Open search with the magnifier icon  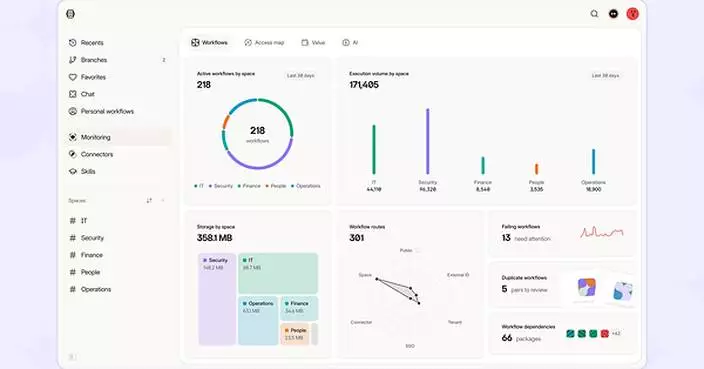(x=594, y=14)
